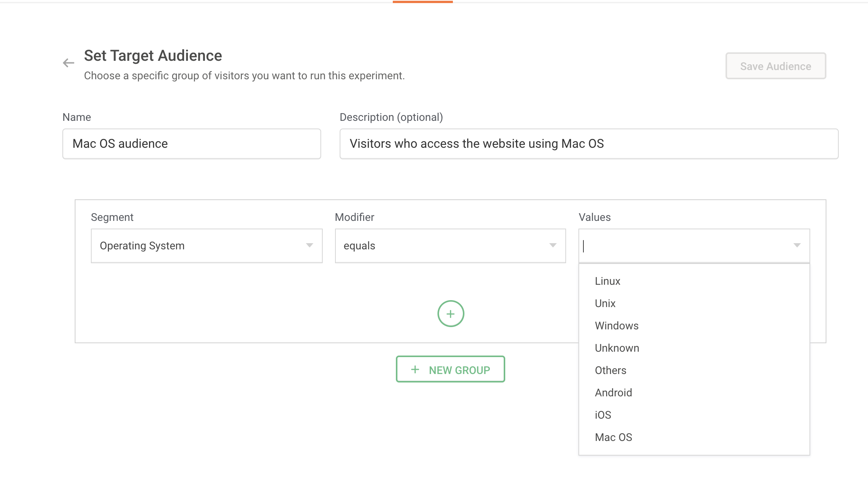Click the NEW GROUP button

tap(450, 369)
